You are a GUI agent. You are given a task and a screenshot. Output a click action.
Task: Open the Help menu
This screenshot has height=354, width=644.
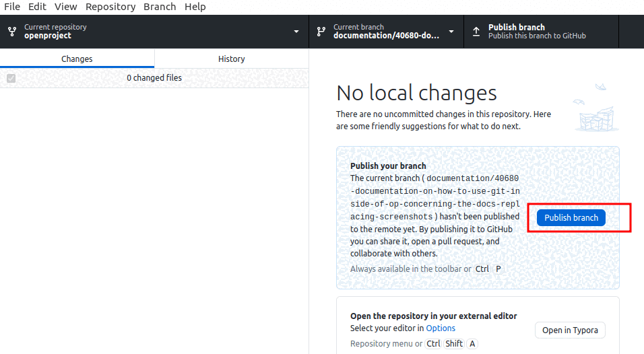[x=195, y=7]
